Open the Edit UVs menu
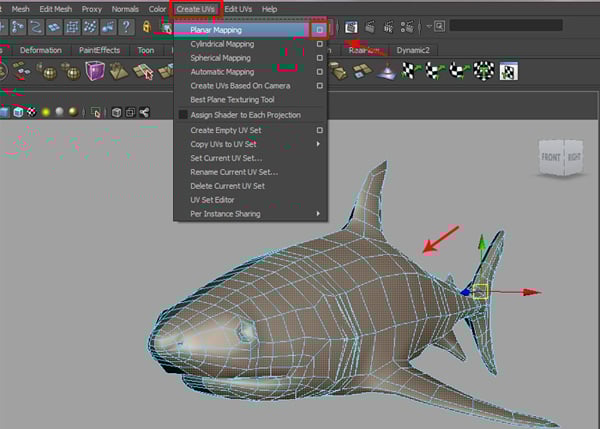The width and height of the screenshot is (600, 429). click(238, 9)
